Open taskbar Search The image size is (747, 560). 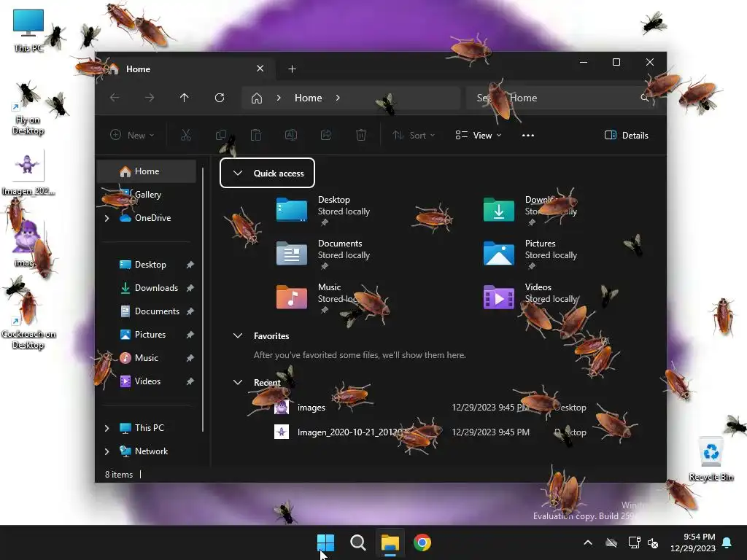358,542
